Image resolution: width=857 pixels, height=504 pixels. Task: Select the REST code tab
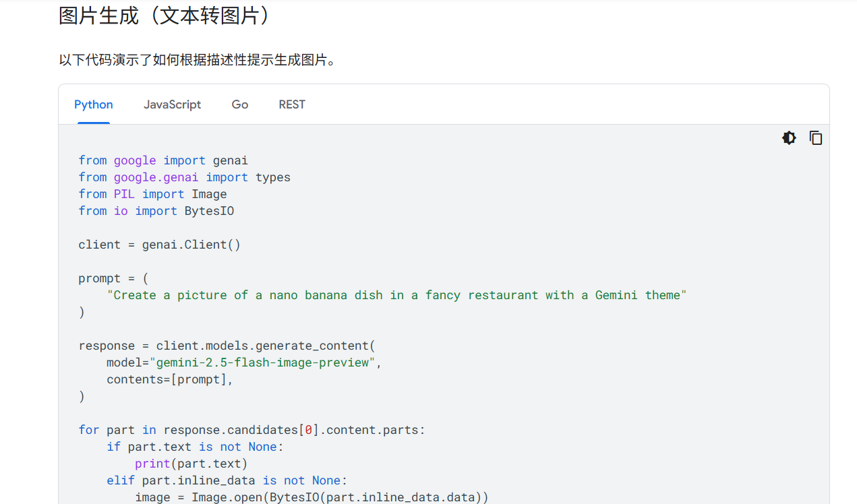(x=292, y=104)
